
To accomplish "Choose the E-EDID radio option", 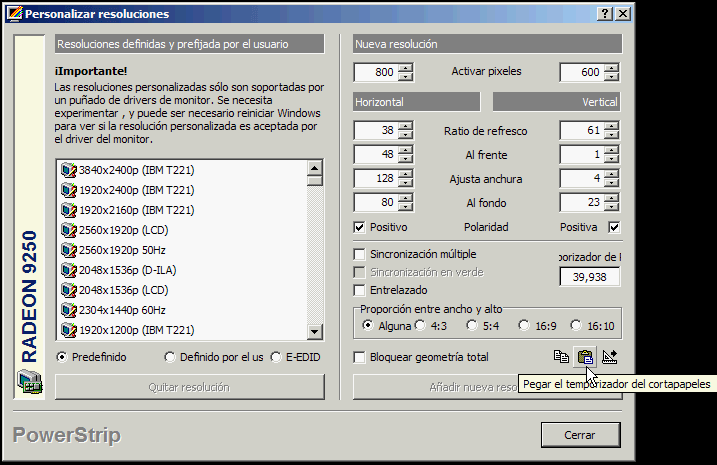I will pos(276,357).
